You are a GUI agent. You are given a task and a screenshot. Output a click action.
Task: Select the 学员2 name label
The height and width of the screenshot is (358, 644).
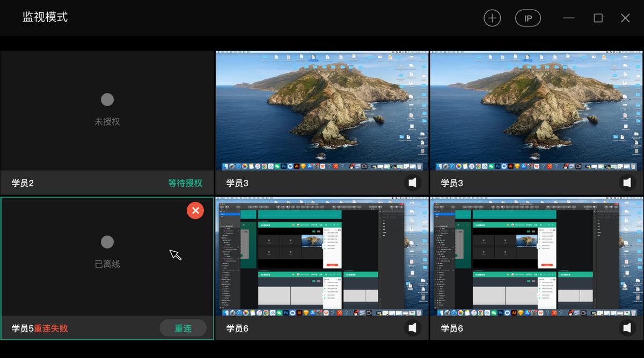[x=23, y=183]
